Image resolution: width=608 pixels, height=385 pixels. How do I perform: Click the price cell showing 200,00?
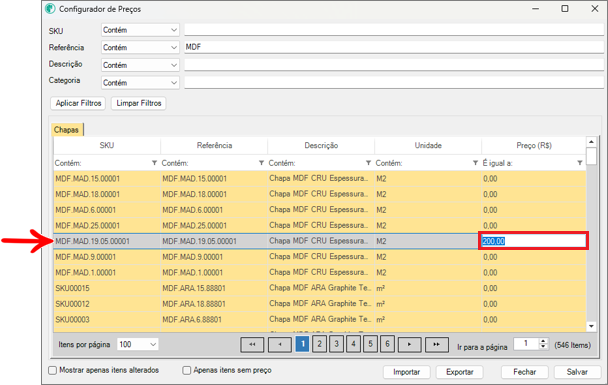click(534, 241)
